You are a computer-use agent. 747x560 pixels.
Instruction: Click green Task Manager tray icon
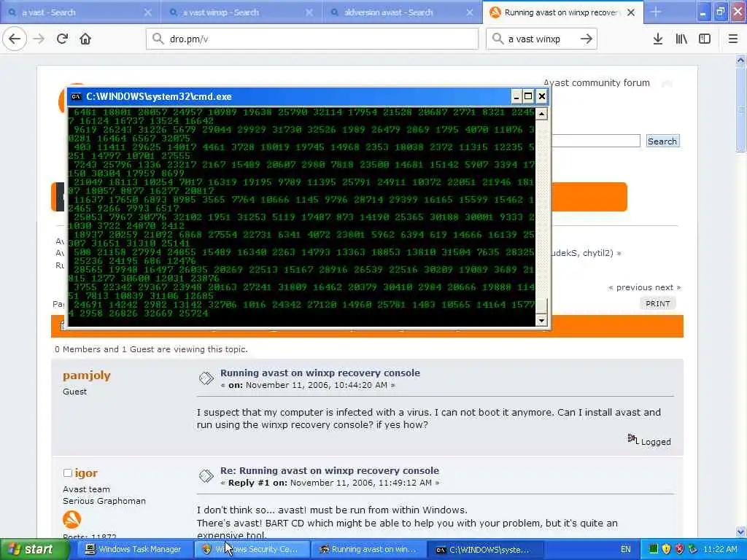tap(654, 549)
